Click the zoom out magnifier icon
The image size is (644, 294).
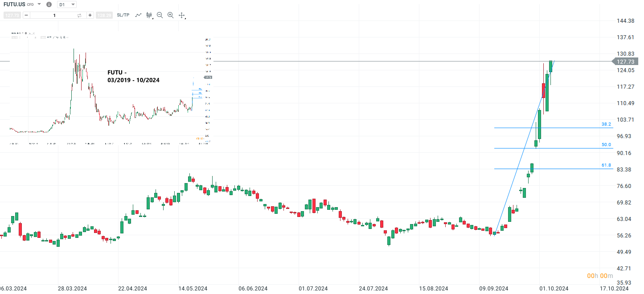160,15
